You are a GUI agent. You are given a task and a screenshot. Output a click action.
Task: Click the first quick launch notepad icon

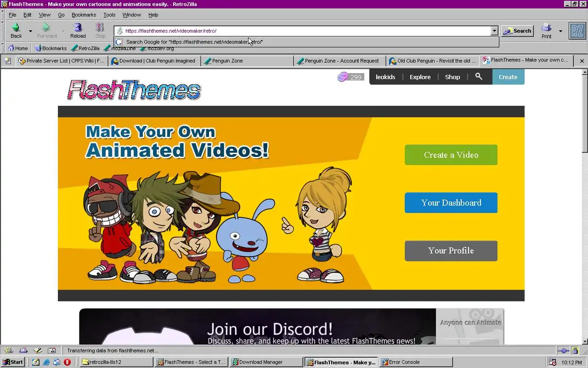tap(36, 362)
